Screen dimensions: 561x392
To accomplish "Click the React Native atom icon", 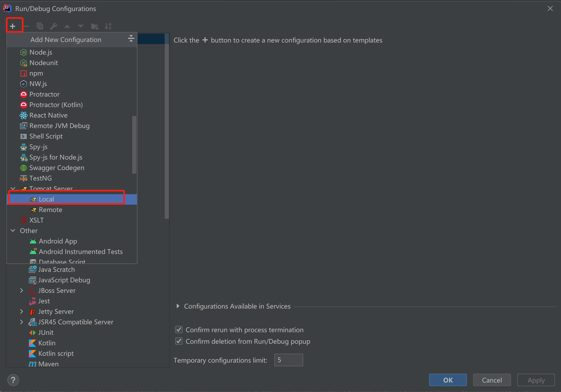I will coord(24,115).
